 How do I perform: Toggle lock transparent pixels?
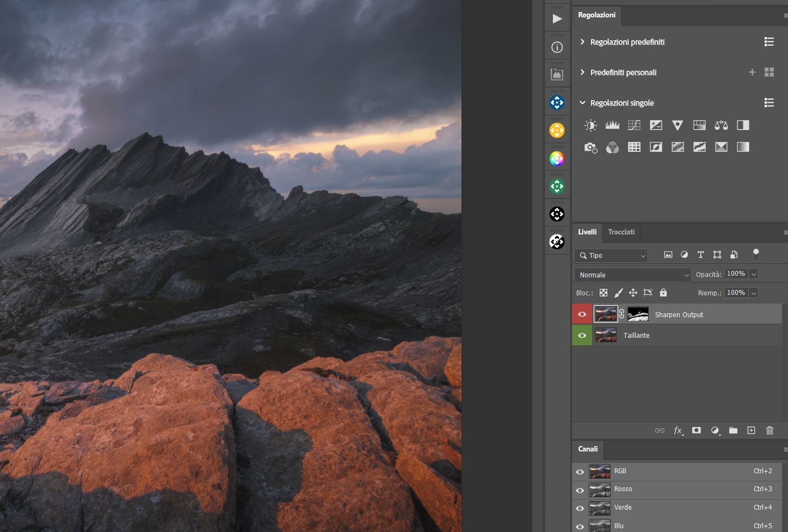(604, 293)
